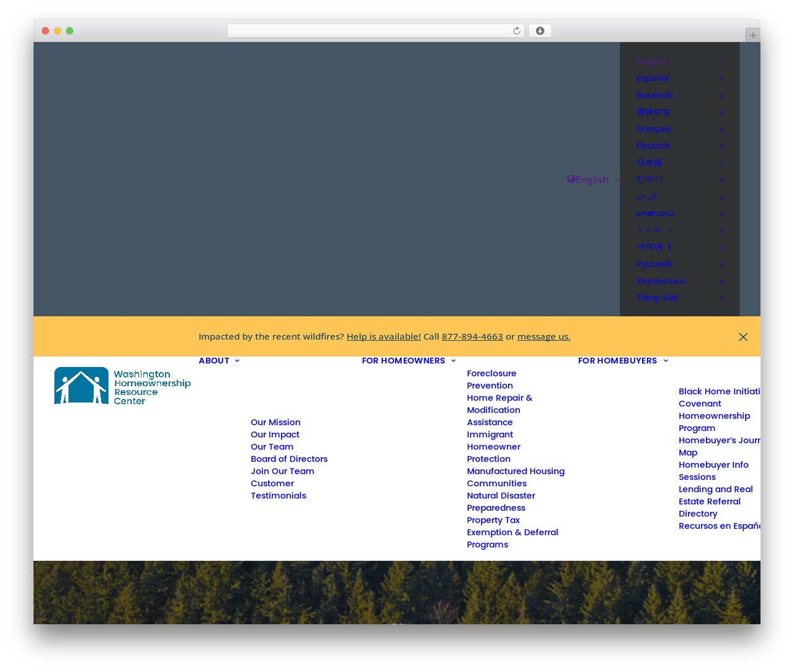The image size is (794, 672).
Task: Click the arrow next to Tiếng Việt
Action: 721,298
